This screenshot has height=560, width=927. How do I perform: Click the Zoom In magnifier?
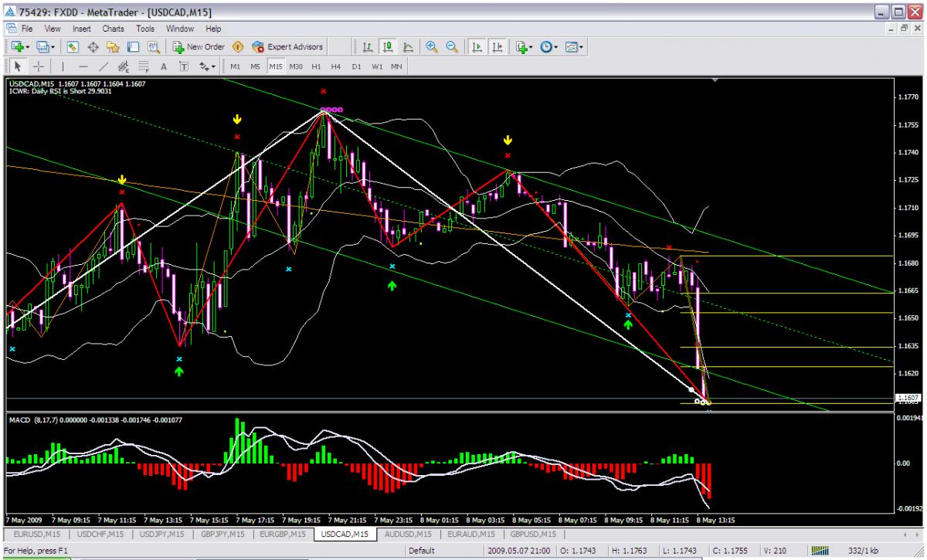tap(432, 47)
